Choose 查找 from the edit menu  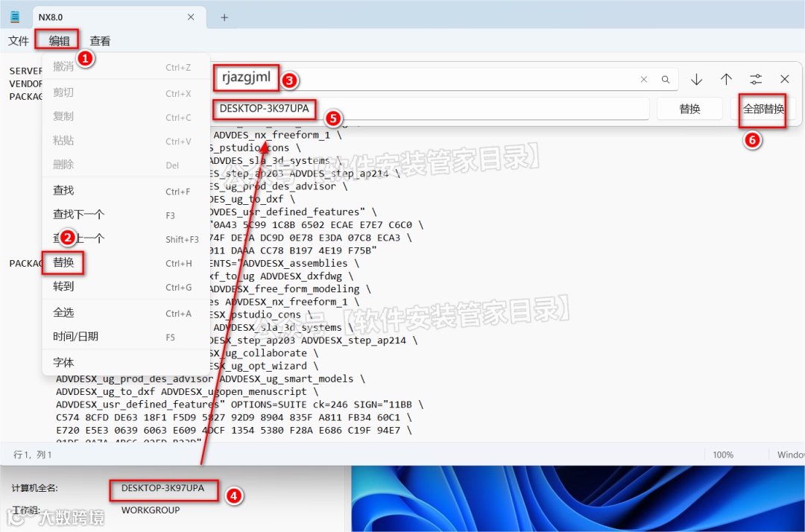pyautogui.click(x=126, y=191)
